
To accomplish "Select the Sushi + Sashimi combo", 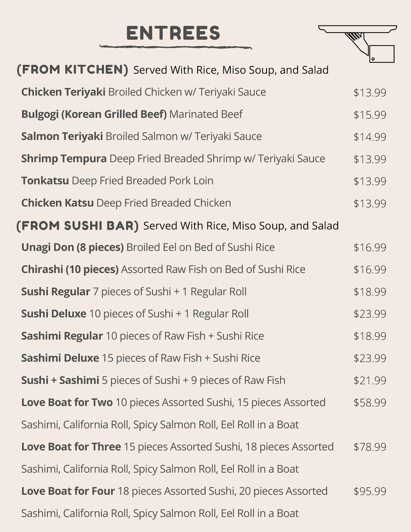I will [60, 380].
